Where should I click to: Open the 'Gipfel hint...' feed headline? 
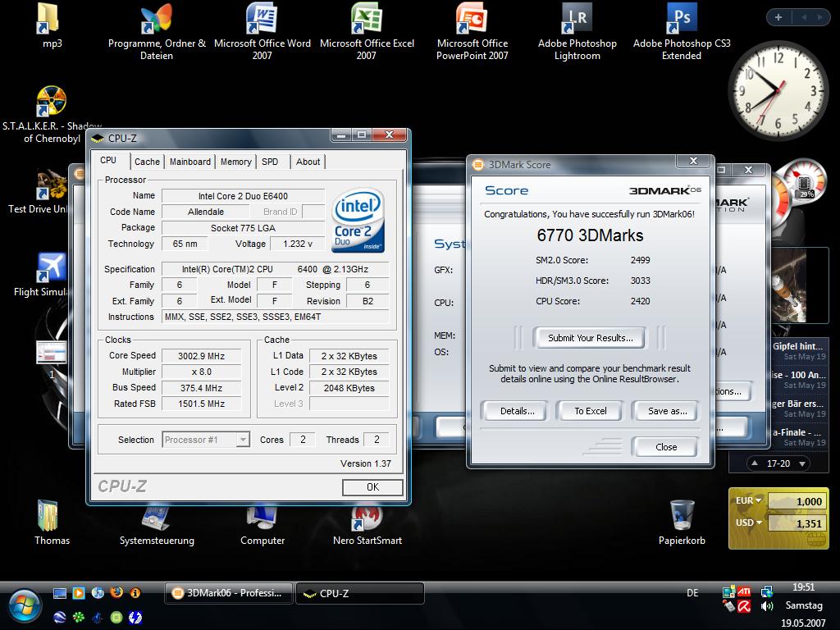(x=799, y=351)
